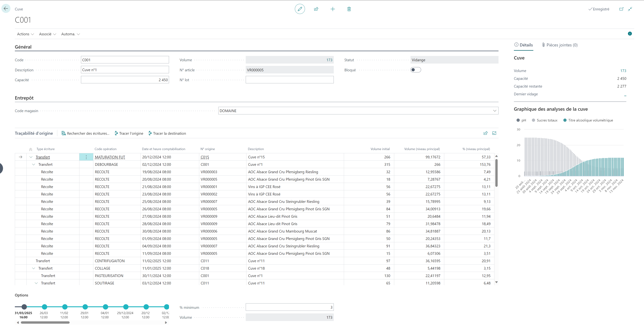
Task: Sort by the Volume initial column header
Action: click(380, 149)
